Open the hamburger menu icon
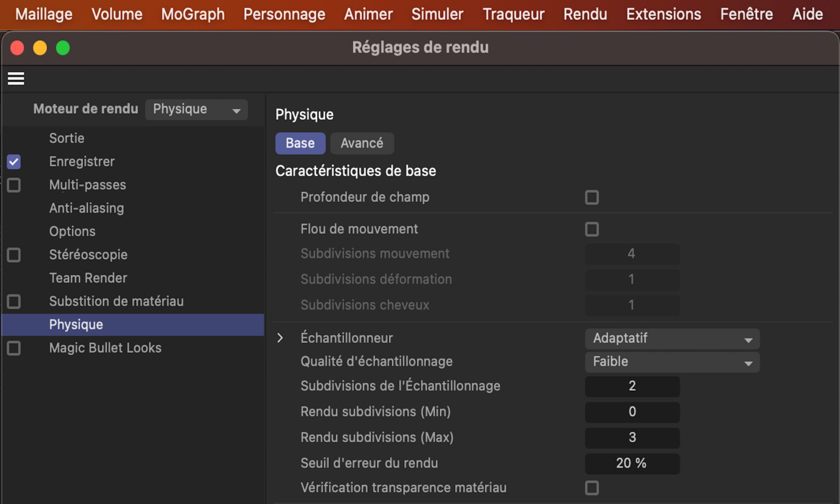The width and height of the screenshot is (840, 504). click(x=16, y=79)
